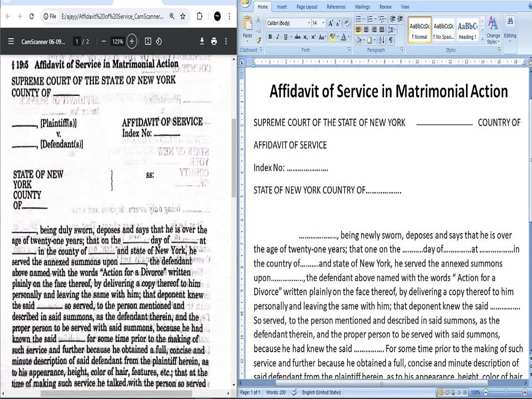Click the print icon in PDF viewer

214,41
